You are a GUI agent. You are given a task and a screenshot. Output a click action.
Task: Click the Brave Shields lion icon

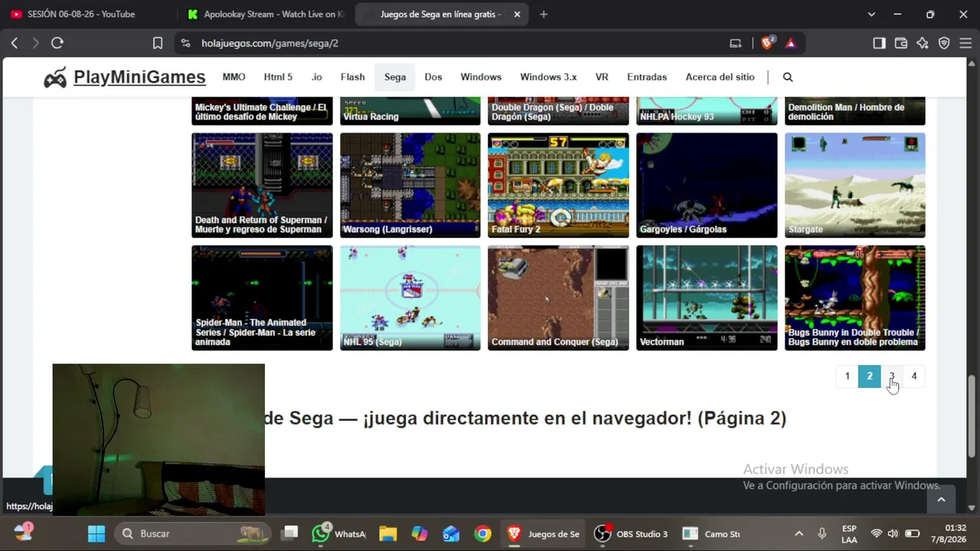coord(767,43)
